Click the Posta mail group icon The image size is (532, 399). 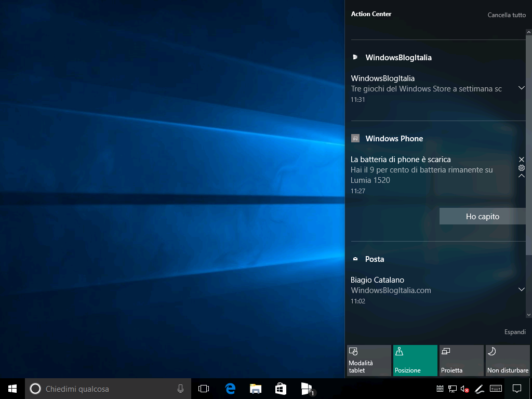click(x=355, y=259)
